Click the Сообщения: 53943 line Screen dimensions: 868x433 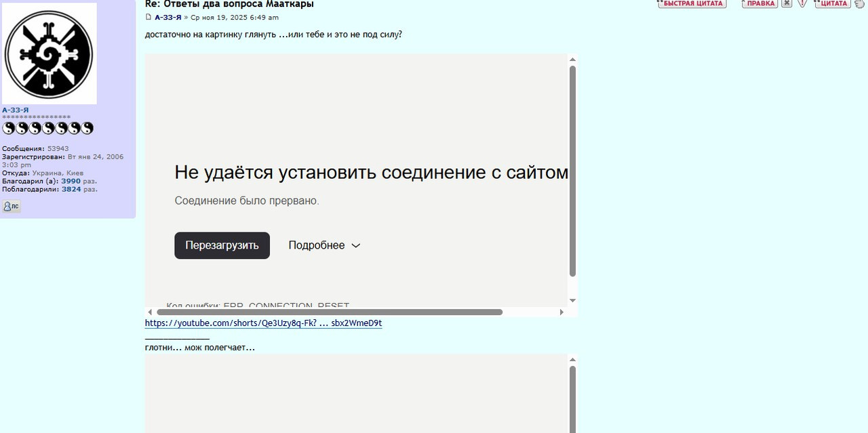[x=35, y=149]
